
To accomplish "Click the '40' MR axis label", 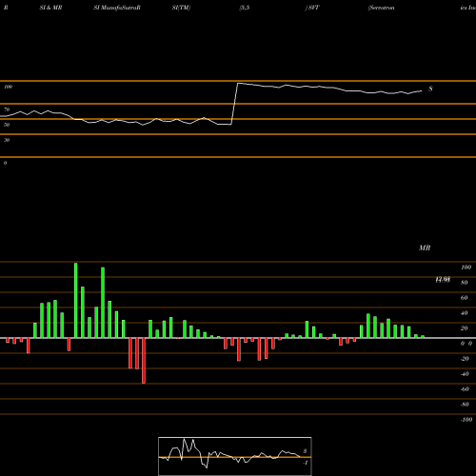I will (x=465, y=313).
